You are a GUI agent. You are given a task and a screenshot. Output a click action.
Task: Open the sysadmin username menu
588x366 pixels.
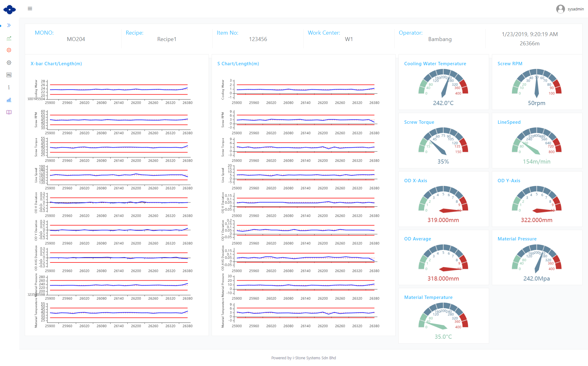pyautogui.click(x=575, y=9)
